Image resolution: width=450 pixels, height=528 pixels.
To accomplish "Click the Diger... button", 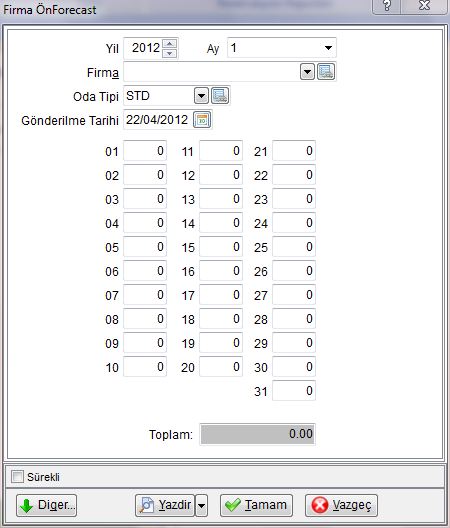I will tap(46, 505).
